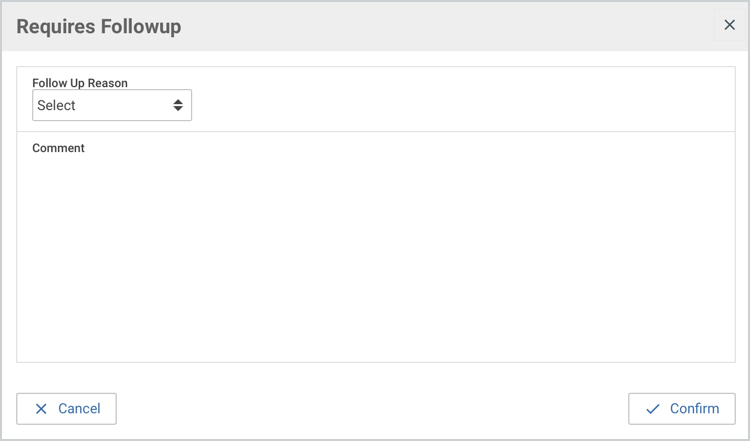Close the Requires Followup dialog

(x=729, y=25)
